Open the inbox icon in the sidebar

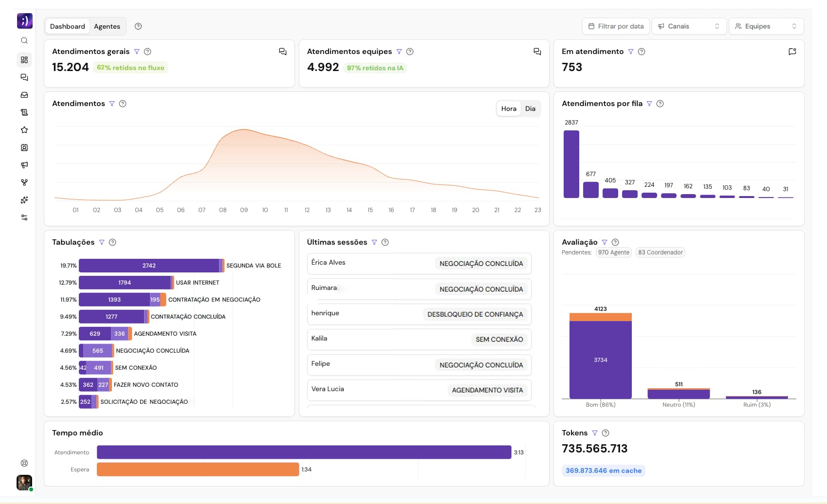24,95
